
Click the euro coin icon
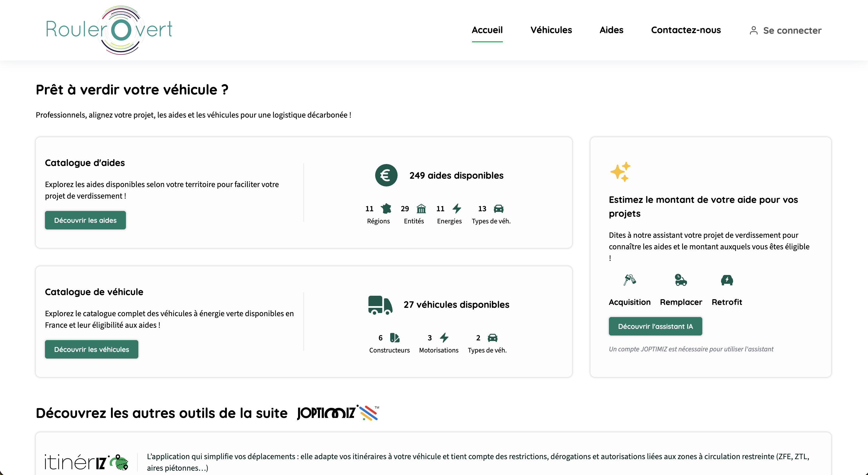coord(386,175)
